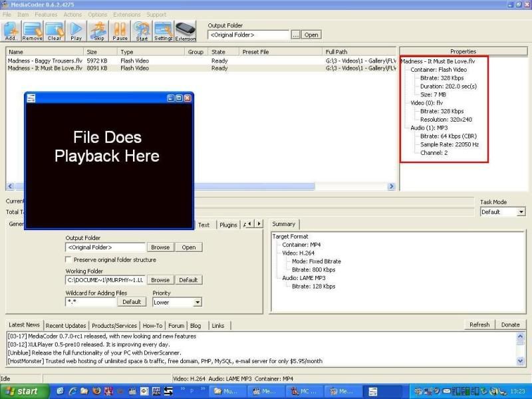Image resolution: width=532 pixels, height=399 pixels.
Task: Switch to the 'Mu...' folder taskbar button
Action: [227, 392]
